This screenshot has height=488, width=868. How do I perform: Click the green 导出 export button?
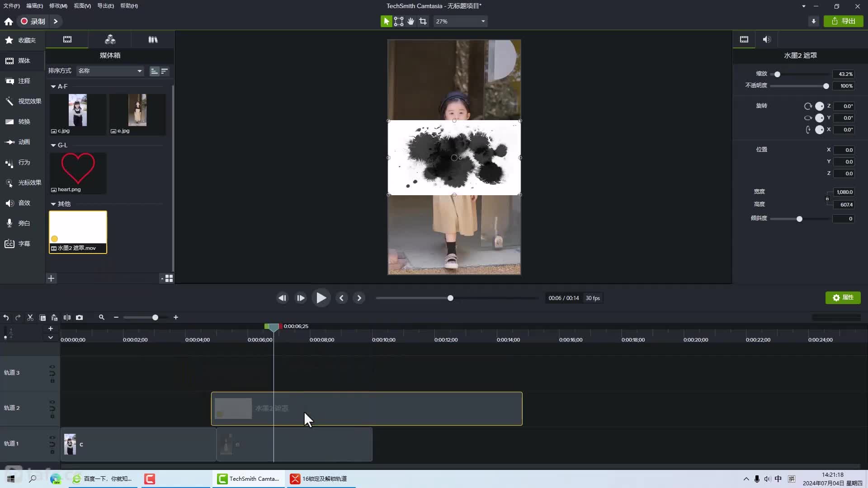pos(844,21)
